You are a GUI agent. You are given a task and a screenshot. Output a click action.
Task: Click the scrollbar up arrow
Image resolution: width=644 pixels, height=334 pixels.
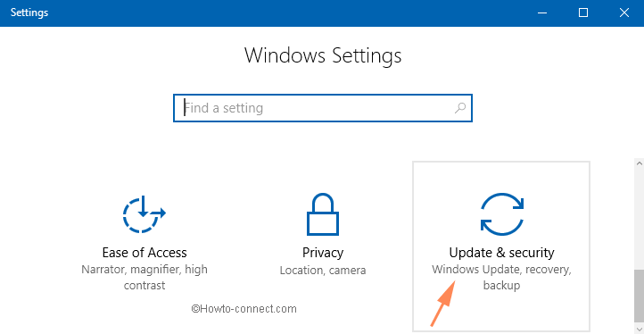639,163
